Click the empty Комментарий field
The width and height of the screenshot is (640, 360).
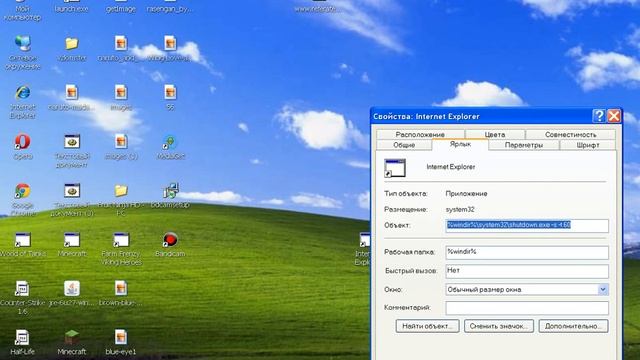(527, 308)
